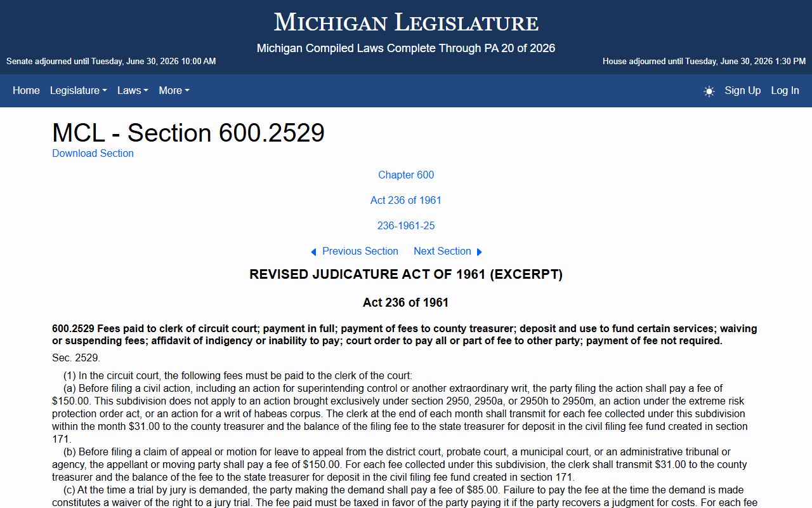Click the left arrow beside Previous Section
This screenshot has height=508, width=812.
pyautogui.click(x=313, y=252)
